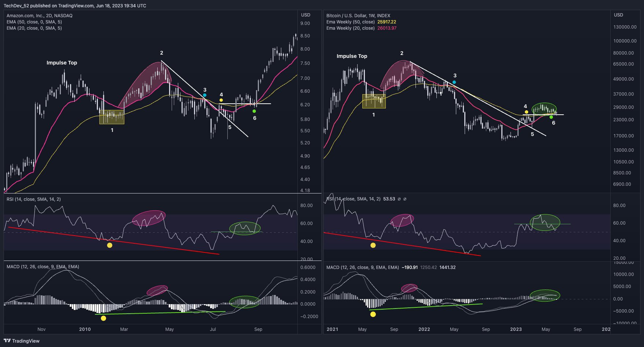644x347 pixels.
Task: Click the yellow dot inside Amazon RSI panel
Action: point(110,246)
